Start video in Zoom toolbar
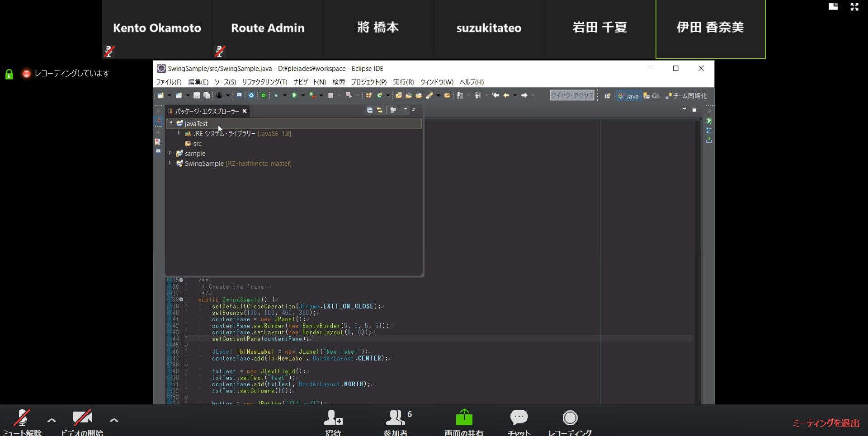Screen dimensions: 868x436 pos(82,422)
